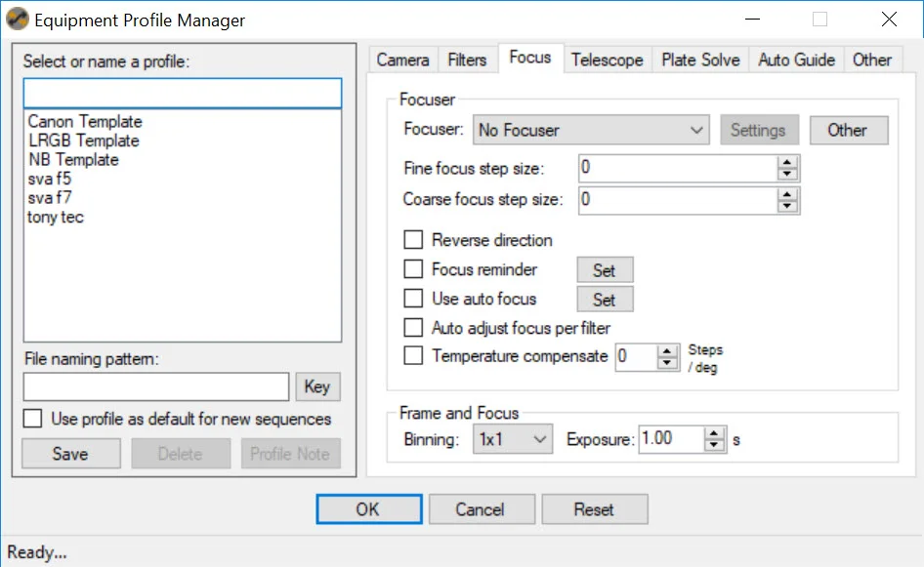Select the sva f7 profile
The image size is (924, 567).
pos(50,198)
